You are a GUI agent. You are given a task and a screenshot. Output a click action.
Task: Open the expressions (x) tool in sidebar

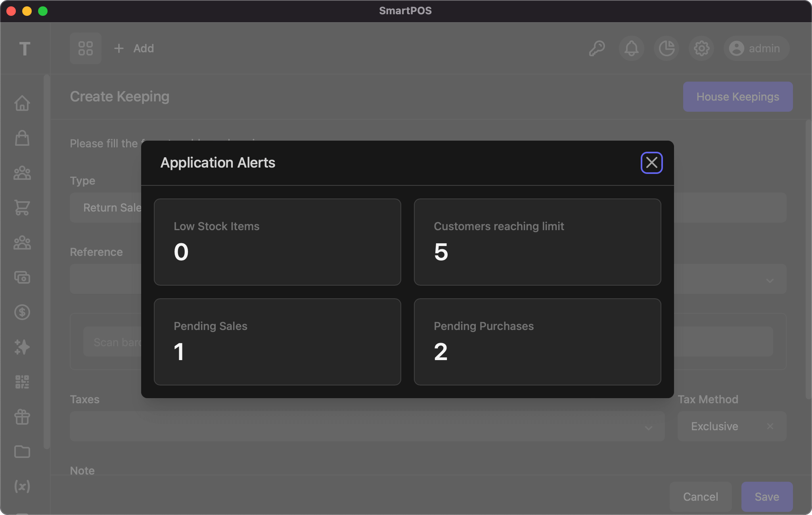pyautogui.click(x=23, y=486)
